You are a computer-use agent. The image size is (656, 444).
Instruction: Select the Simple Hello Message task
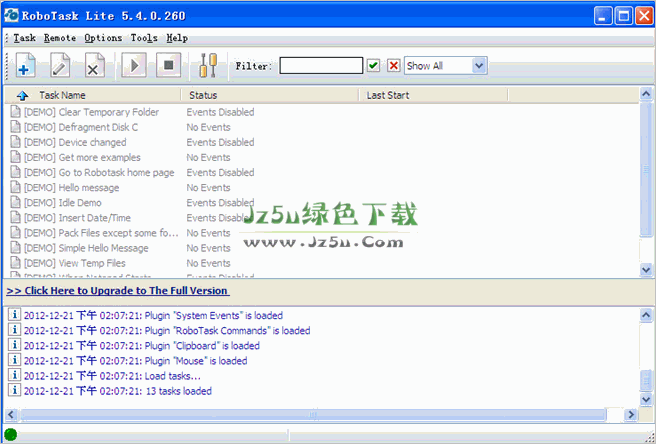coord(86,248)
